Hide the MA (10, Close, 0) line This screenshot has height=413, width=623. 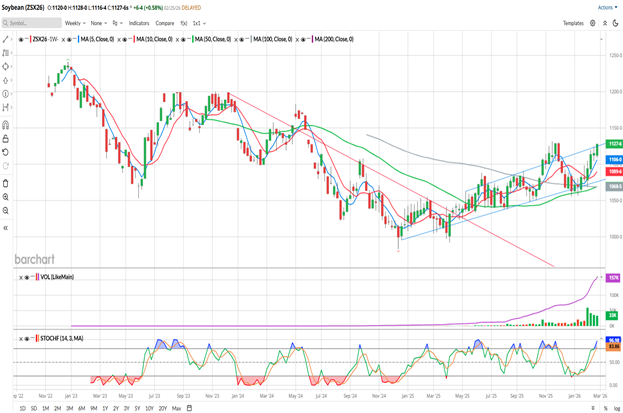[124, 39]
